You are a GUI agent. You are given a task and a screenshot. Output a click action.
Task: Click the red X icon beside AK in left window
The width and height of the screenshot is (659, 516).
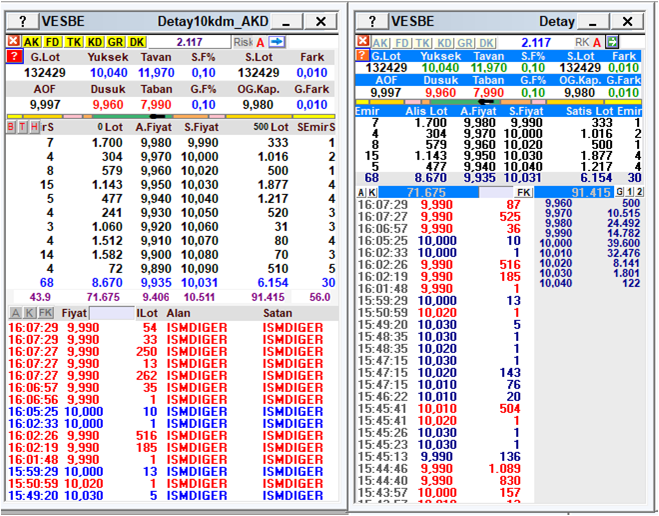(13, 41)
